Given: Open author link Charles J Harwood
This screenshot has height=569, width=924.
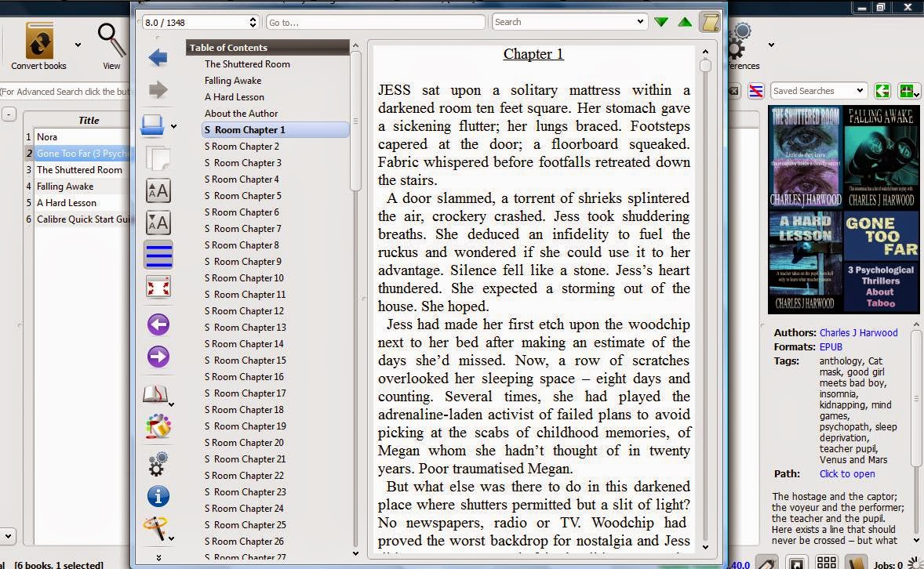Looking at the screenshot, I should (x=858, y=333).
